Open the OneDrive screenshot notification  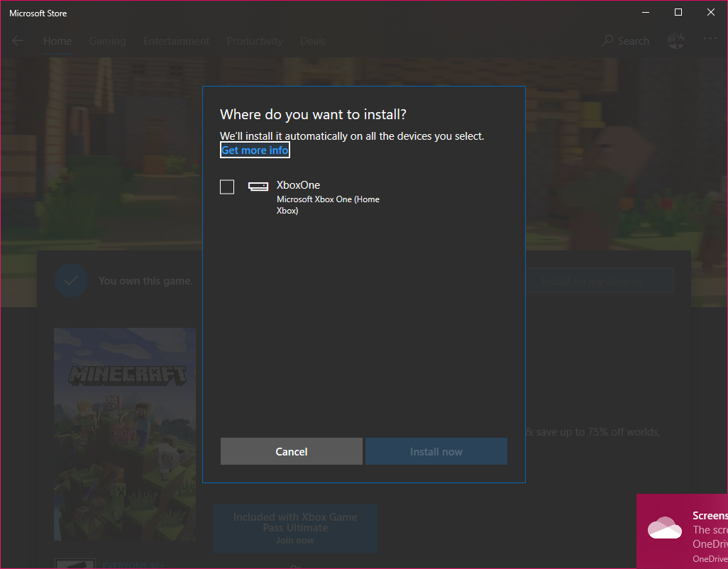click(x=683, y=531)
